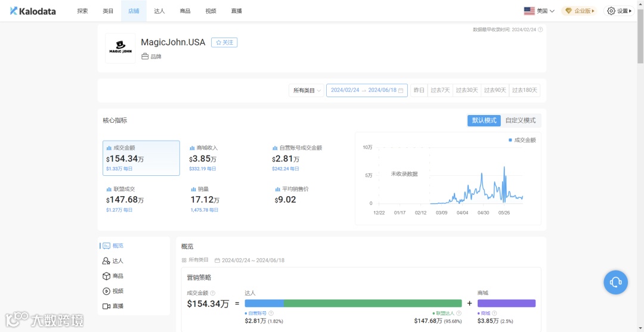Click the MagicJohn store logo thumbnail

point(120,48)
